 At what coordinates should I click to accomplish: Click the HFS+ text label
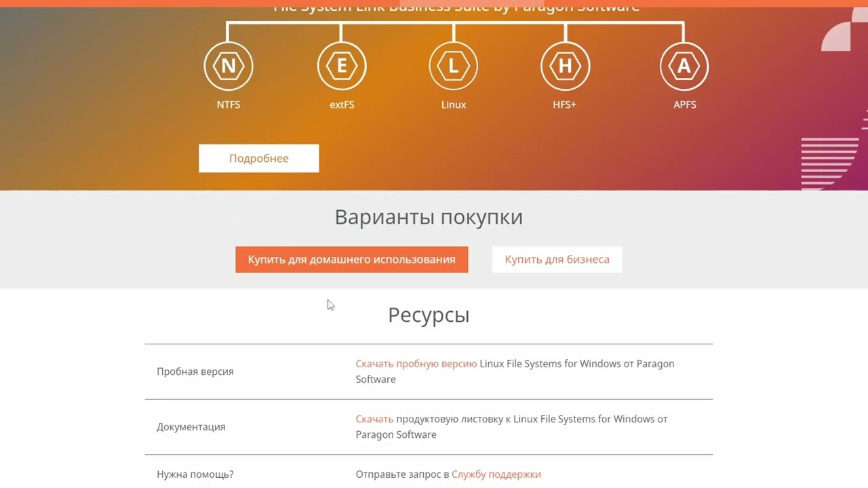[x=565, y=105]
